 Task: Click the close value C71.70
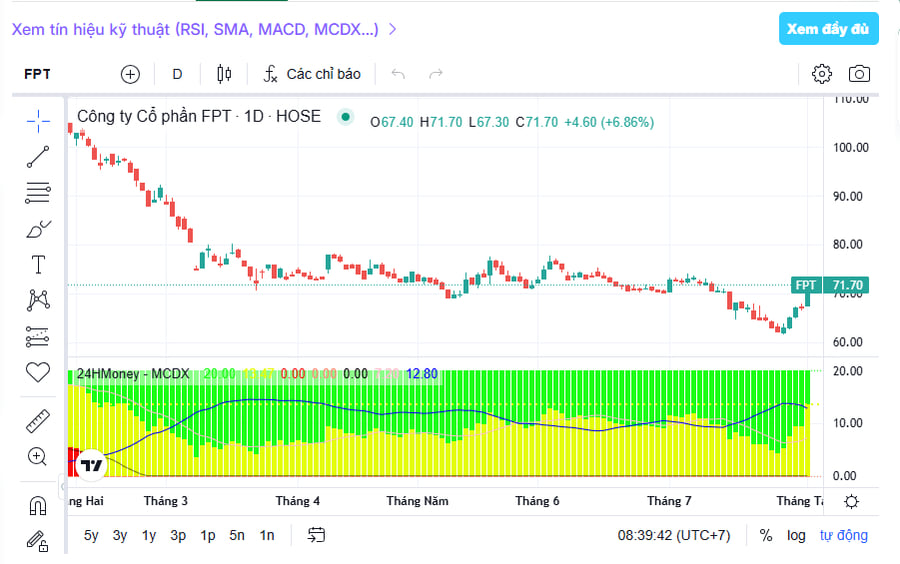point(537,122)
